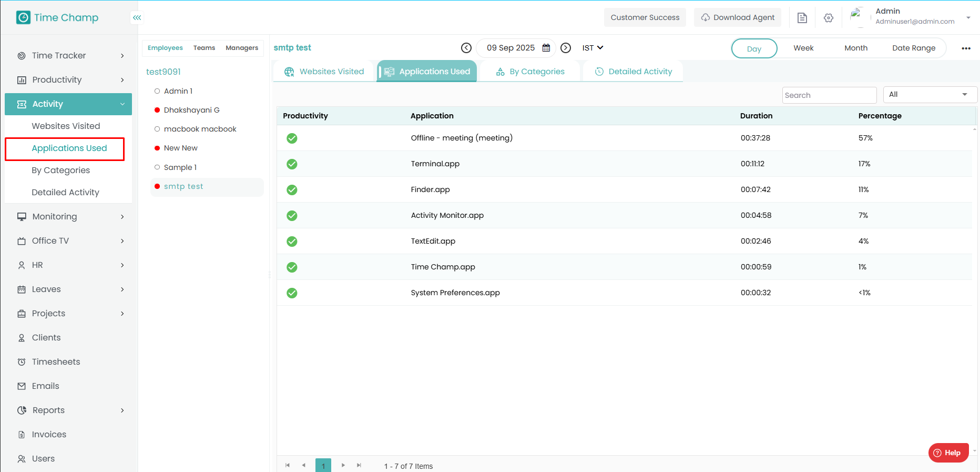Click the Search input field

tap(829, 95)
